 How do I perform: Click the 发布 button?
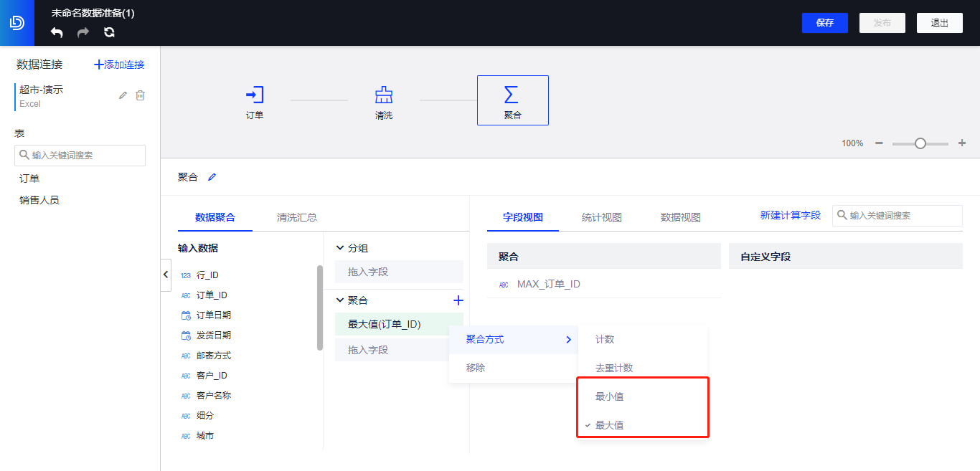pos(882,22)
